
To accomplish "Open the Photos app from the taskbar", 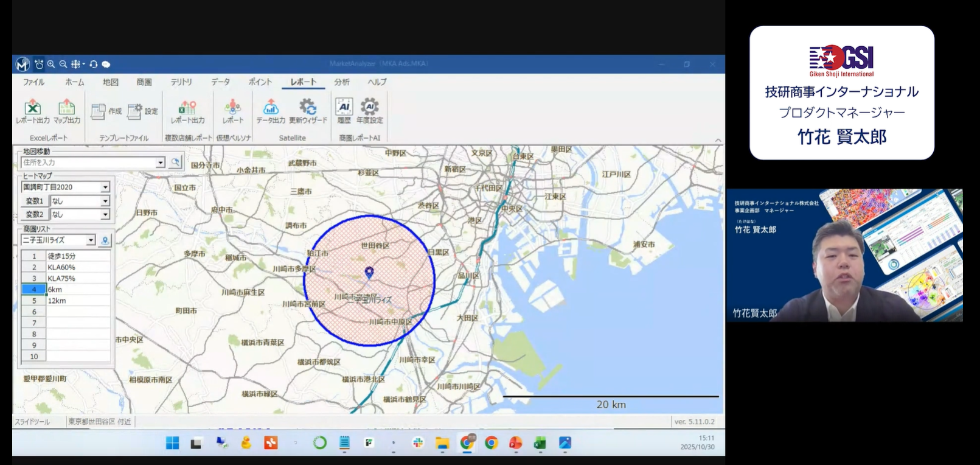I will pos(565,443).
